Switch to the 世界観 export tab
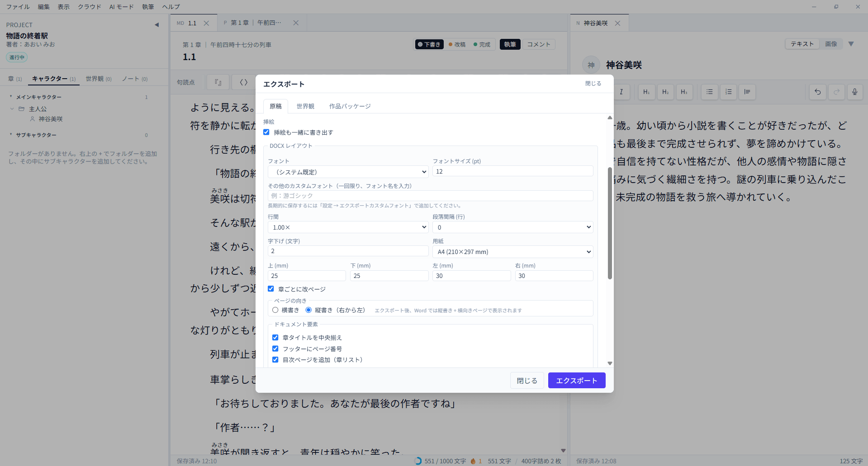The height and width of the screenshot is (466, 868). pyautogui.click(x=305, y=106)
